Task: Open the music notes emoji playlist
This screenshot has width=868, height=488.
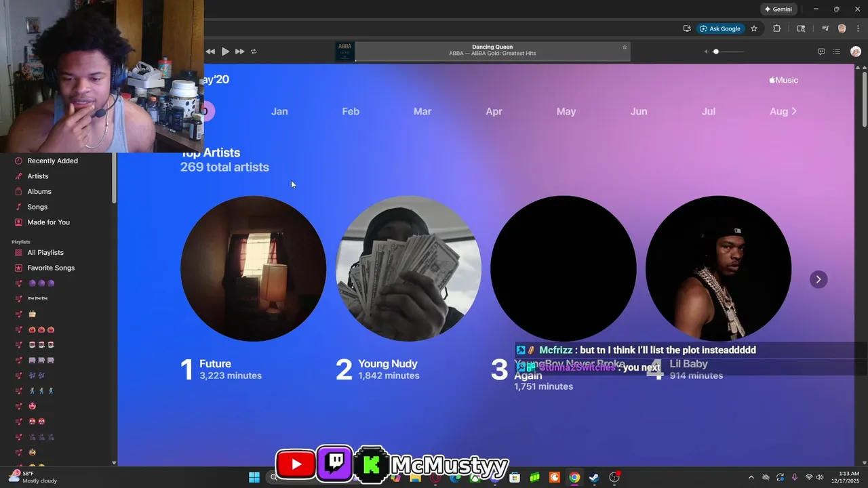Action: (x=37, y=375)
